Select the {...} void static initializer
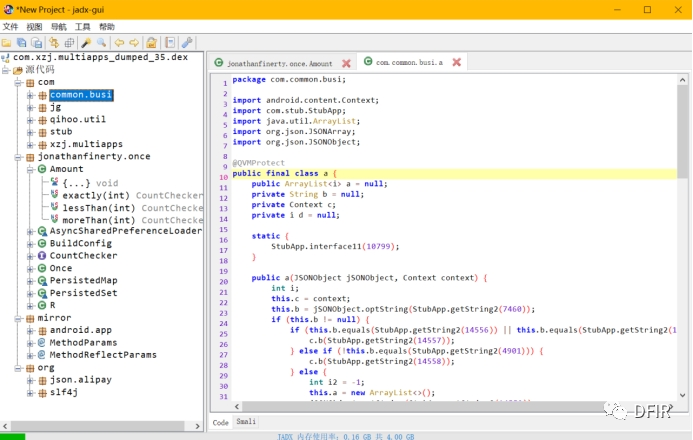The height and width of the screenshot is (440, 693). tap(91, 183)
